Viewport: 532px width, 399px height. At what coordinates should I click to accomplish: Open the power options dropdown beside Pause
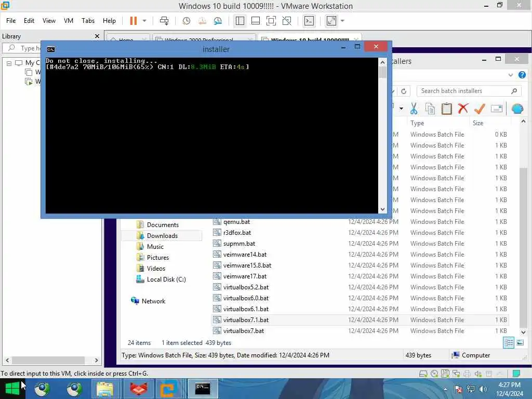point(144,21)
